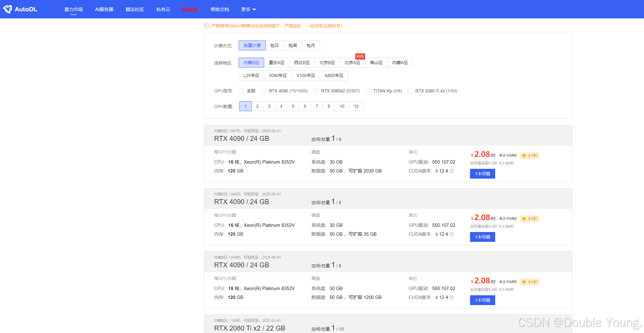Click 1卡可租 button for the 067机 listing

[x=482, y=174]
